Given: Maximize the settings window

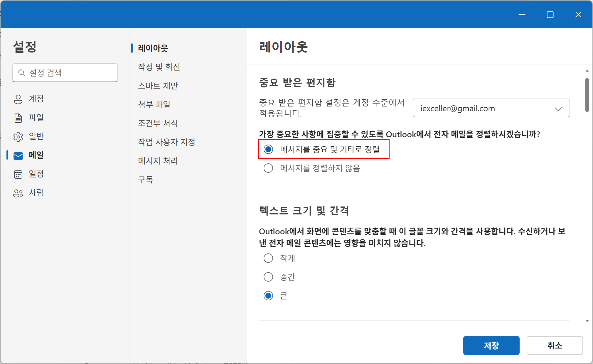Looking at the screenshot, I should click(550, 15).
